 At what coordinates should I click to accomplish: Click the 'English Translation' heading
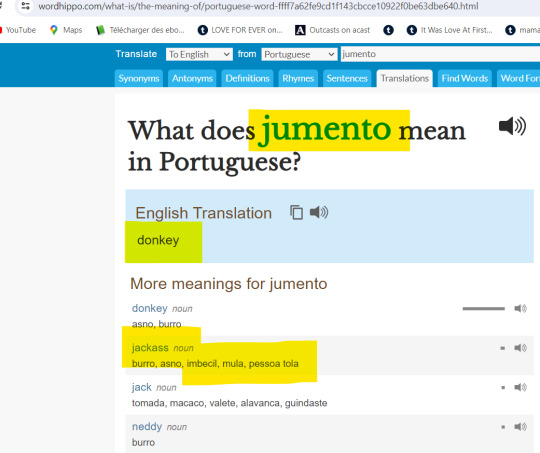coord(204,213)
